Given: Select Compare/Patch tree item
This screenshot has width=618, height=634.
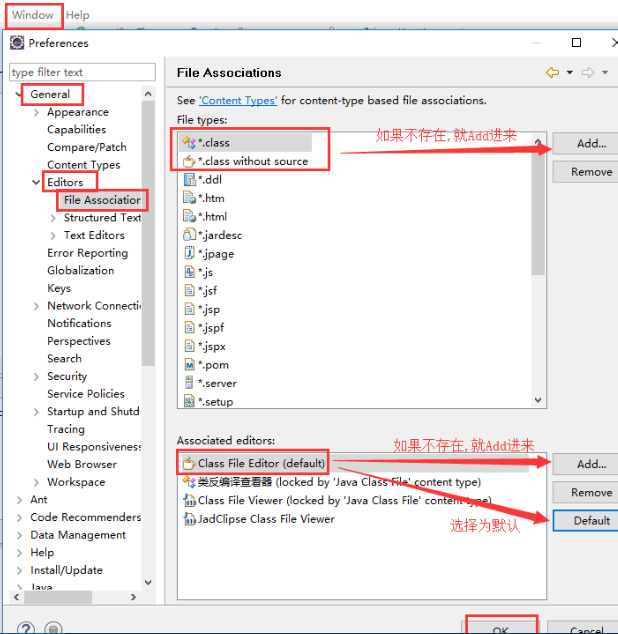Looking at the screenshot, I should click(x=87, y=147).
